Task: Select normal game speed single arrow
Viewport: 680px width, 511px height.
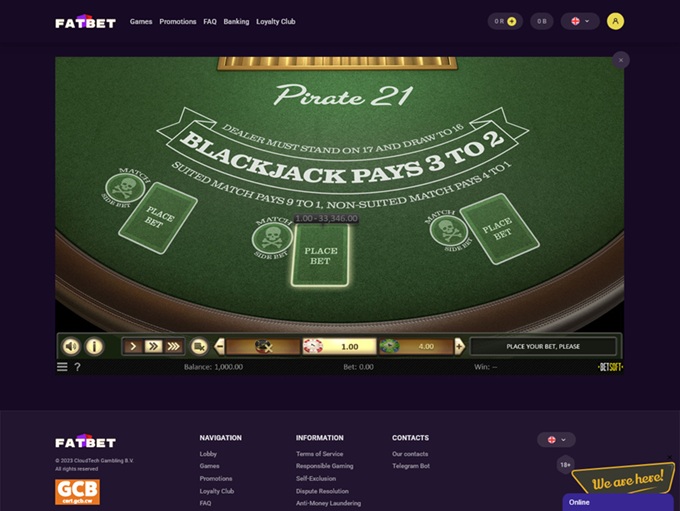Action: tap(133, 346)
